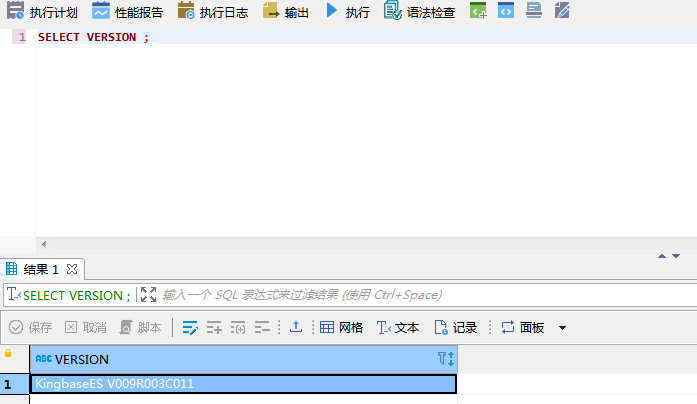Click the 保存 save button

(x=31, y=327)
